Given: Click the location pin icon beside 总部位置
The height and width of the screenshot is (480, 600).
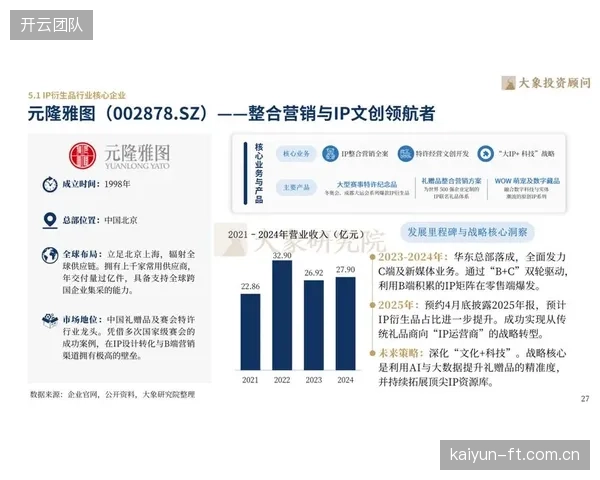Looking at the screenshot, I should pyautogui.click(x=50, y=221).
